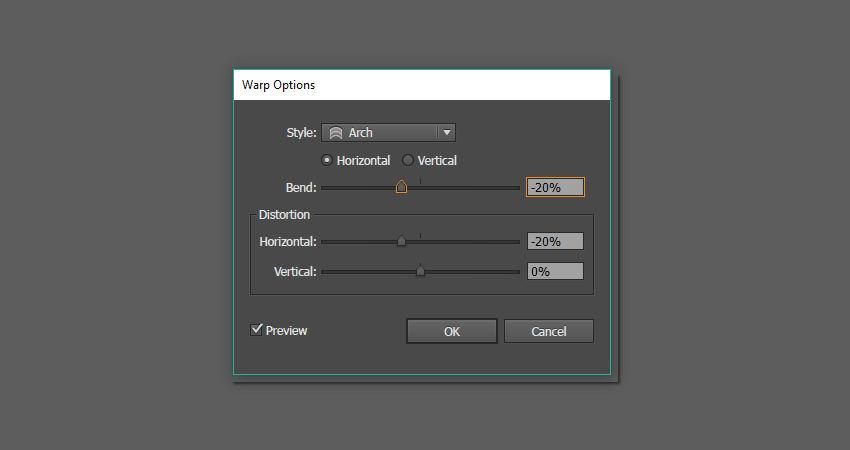The height and width of the screenshot is (450, 850).
Task: Select the Vertical radio button
Action: (x=407, y=161)
